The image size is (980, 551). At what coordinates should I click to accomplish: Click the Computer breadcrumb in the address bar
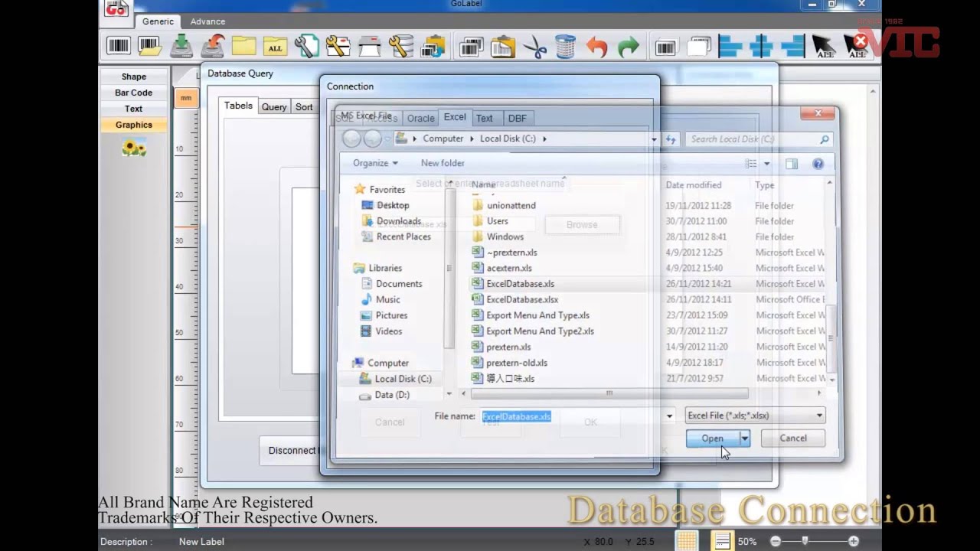pyautogui.click(x=443, y=139)
